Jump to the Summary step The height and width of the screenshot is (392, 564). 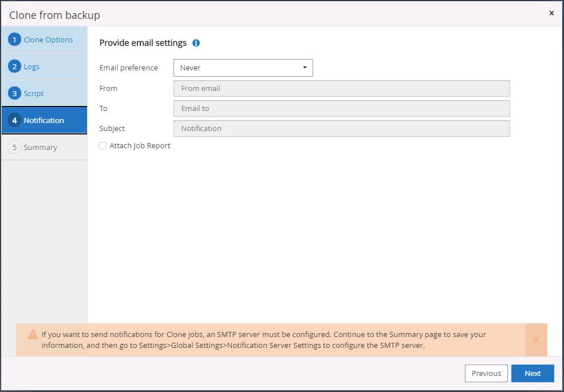(40, 147)
